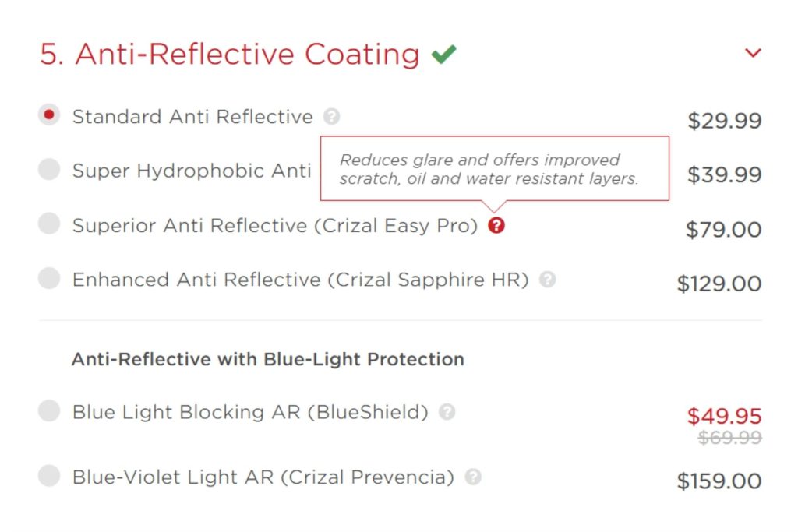This screenshot has height=532, width=798.
Task: Pick Blue-Violet Light AR (Crizal Prevencia)
Action: click(48, 476)
